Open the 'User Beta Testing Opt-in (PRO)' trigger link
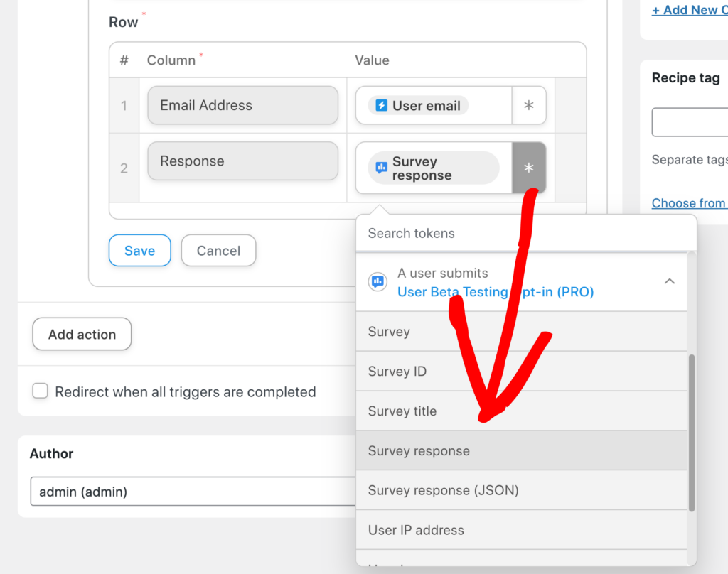Viewport: 728px width, 574px height. (496, 291)
